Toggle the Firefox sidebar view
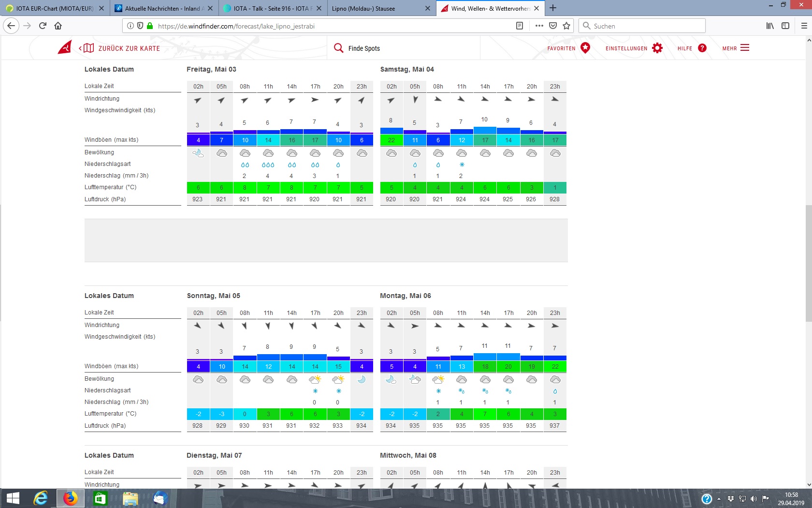Image resolution: width=812 pixels, height=508 pixels. [785, 26]
